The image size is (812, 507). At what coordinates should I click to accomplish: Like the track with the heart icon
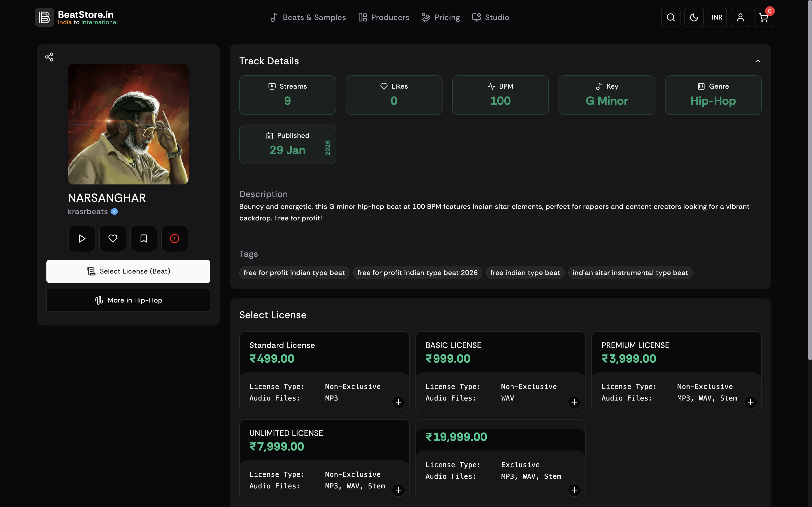113,239
